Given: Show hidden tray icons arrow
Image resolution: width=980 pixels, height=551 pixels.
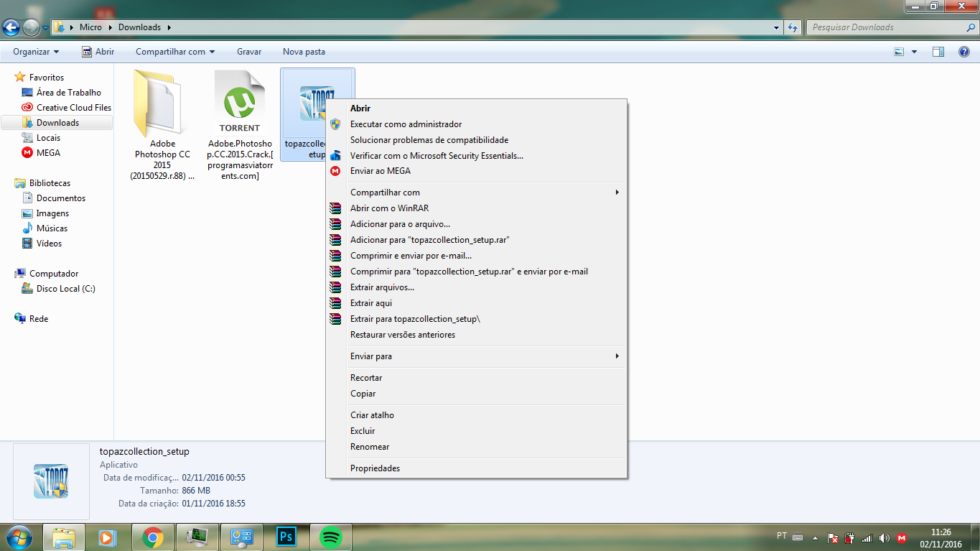Looking at the screenshot, I should 815,537.
